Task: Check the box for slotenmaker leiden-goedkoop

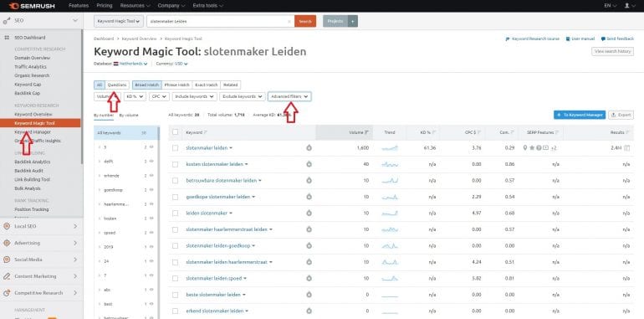Action: click(176, 246)
